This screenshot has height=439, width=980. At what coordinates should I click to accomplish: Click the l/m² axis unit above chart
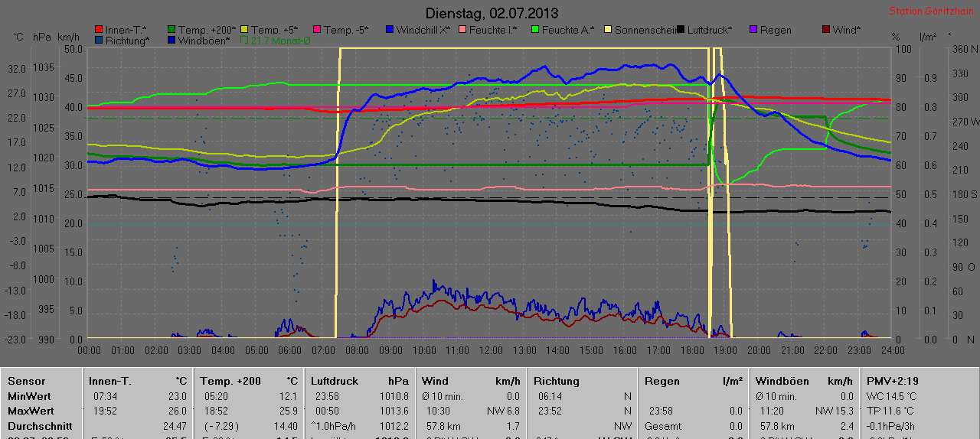pos(927,37)
